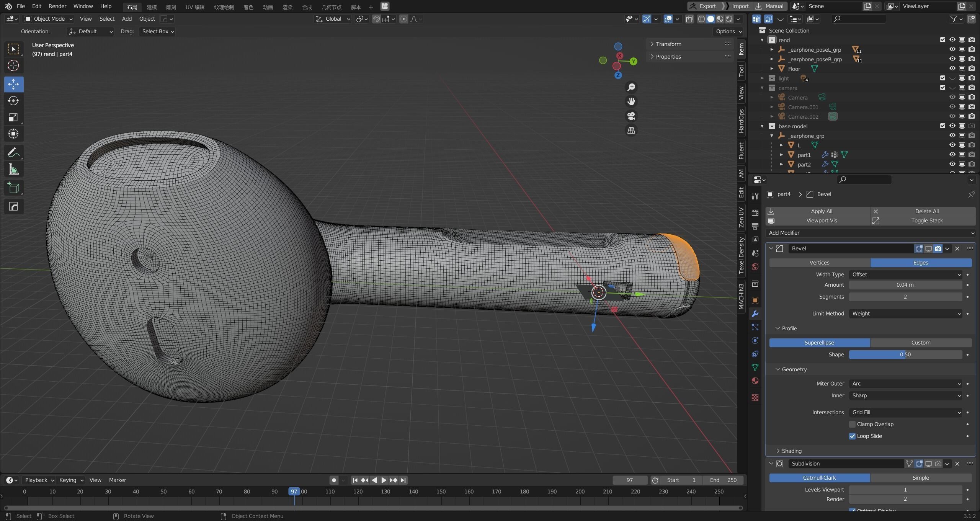Enable Clamp Overlap checkbox
This screenshot has width=980, height=521.
click(852, 424)
